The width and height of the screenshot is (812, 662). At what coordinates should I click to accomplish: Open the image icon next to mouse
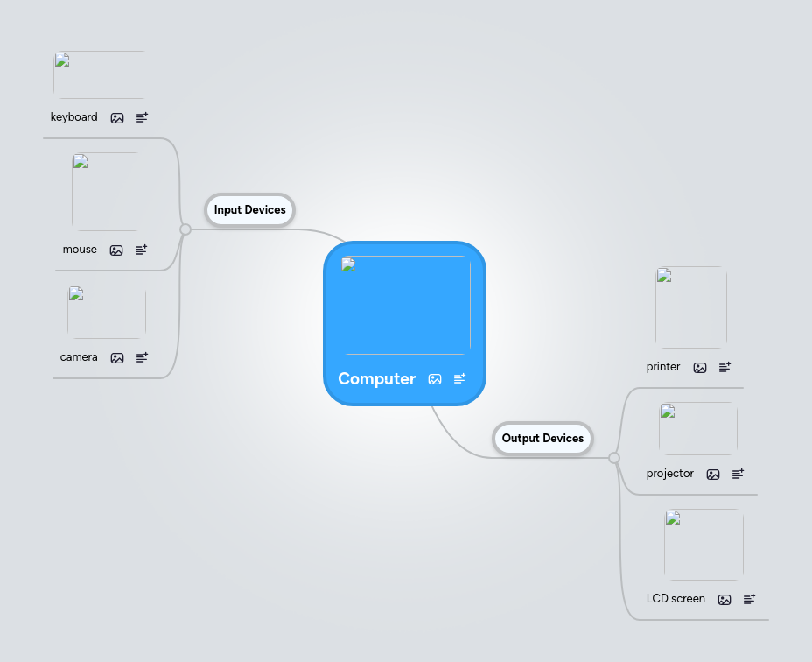click(116, 250)
